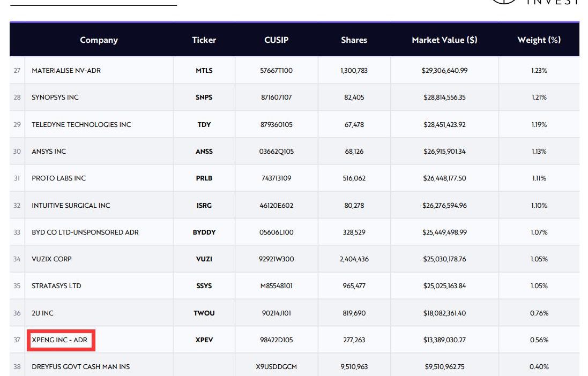Select shares value "68,126"
Screen dimensions: 588x376
(354, 152)
